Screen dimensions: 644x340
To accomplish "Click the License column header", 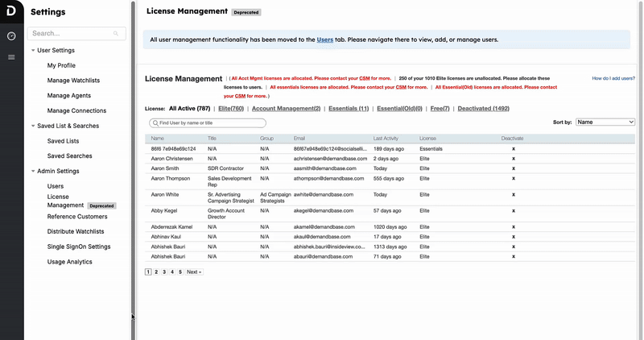I will (427, 139).
